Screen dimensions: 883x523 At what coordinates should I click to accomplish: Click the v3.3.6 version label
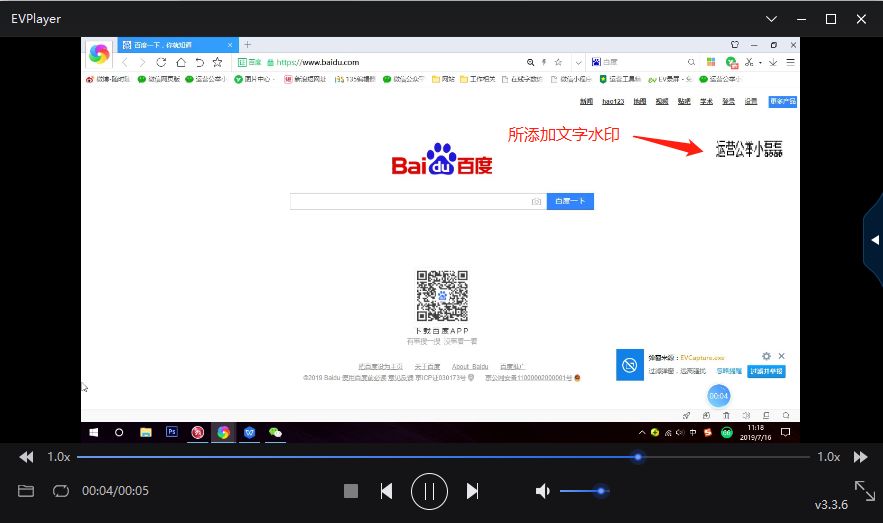(x=831, y=505)
